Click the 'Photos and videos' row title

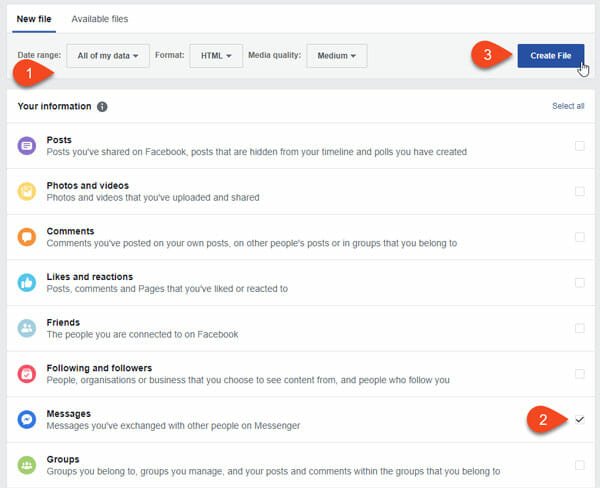pyautogui.click(x=88, y=185)
